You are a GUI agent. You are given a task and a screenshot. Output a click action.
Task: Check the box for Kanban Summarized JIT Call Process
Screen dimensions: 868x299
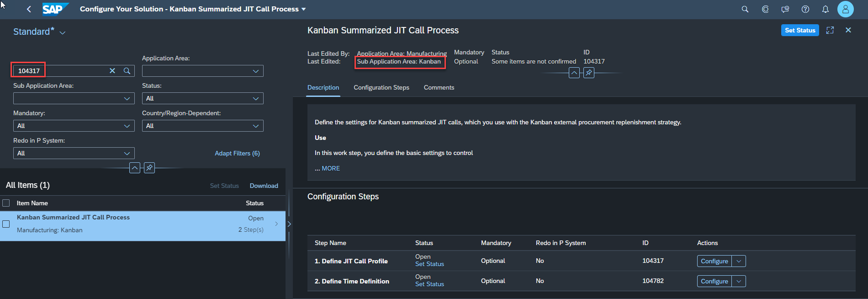[x=6, y=224]
